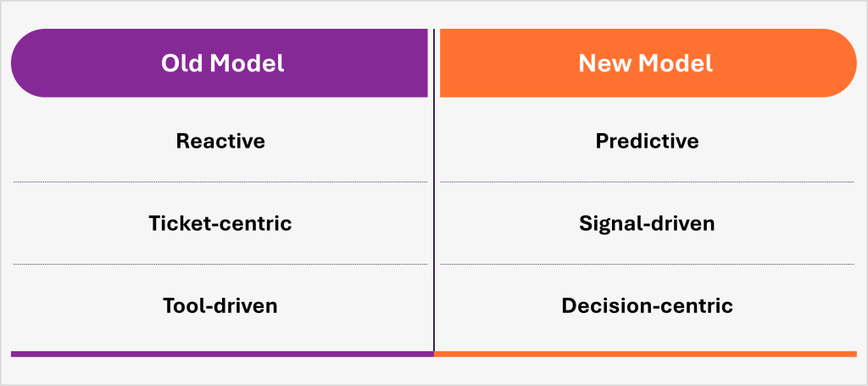Click the dotted line below Reactive
868x386 pixels.
220,182
